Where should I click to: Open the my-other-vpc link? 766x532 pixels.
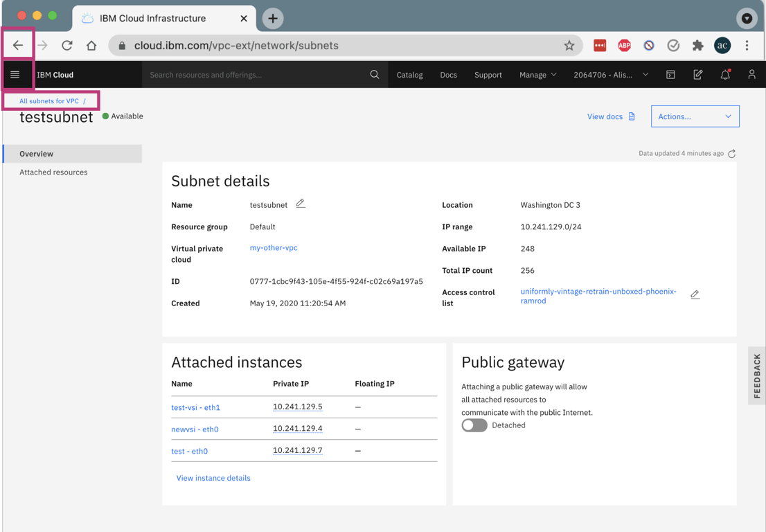coord(274,248)
